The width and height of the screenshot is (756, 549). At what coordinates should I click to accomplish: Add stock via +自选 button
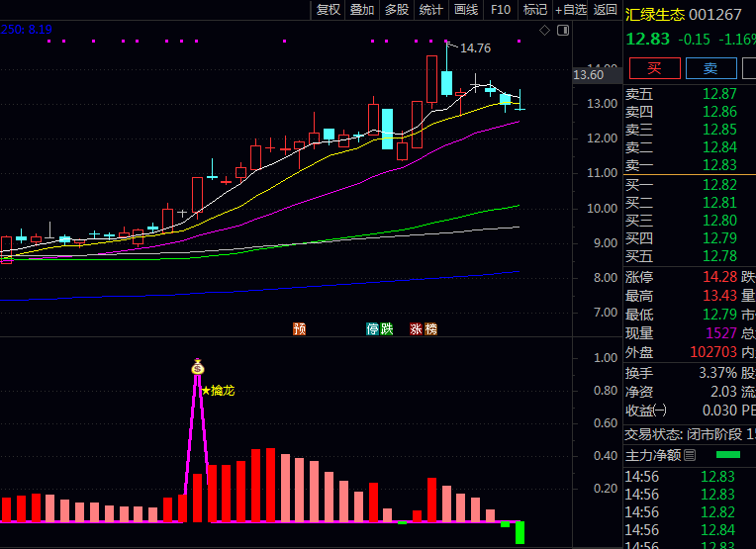pos(570,10)
